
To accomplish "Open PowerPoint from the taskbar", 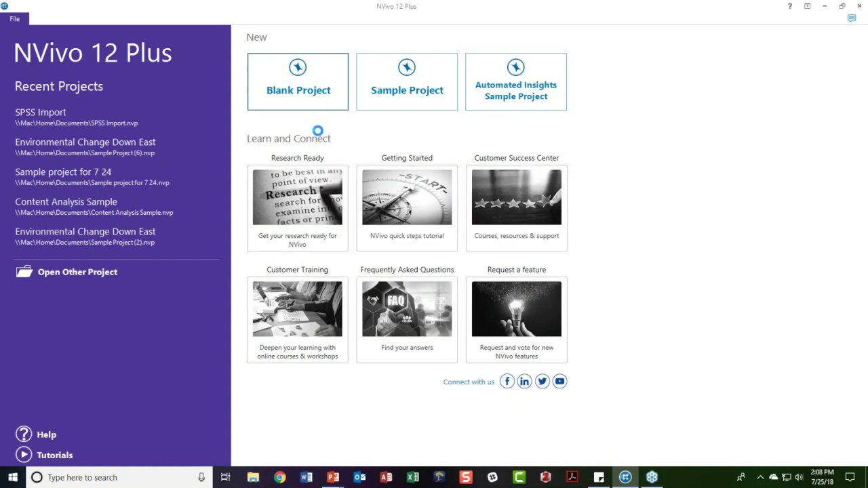I will click(332, 477).
